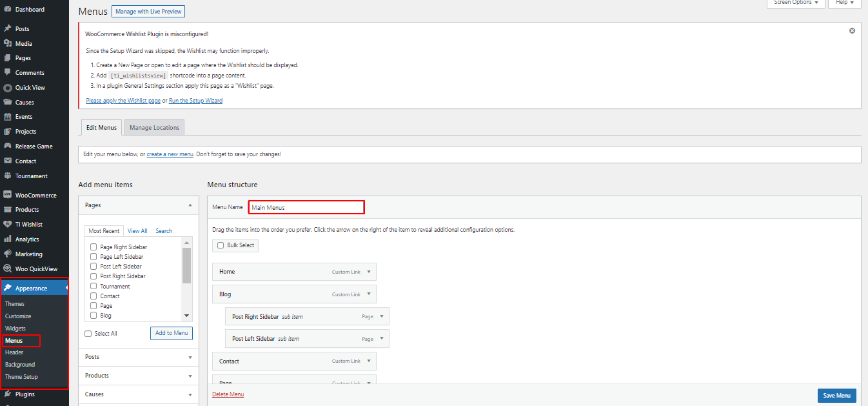
Task: Tick the Select All checkbox
Action: coord(88,334)
